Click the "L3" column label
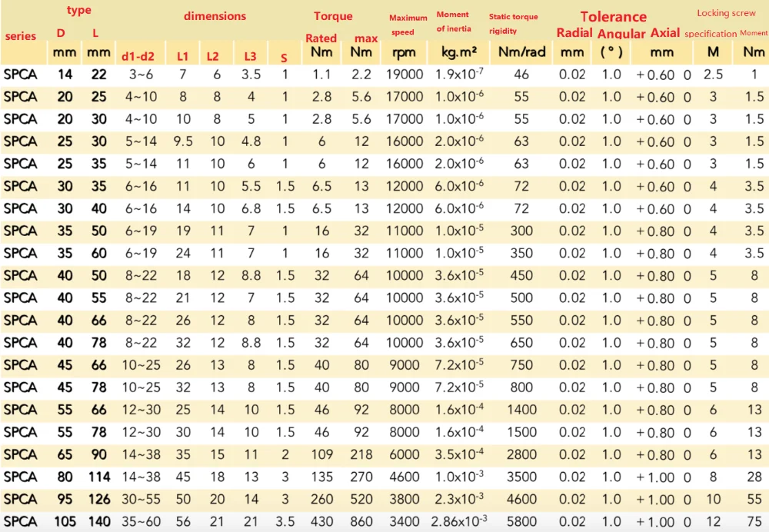 (x=250, y=56)
